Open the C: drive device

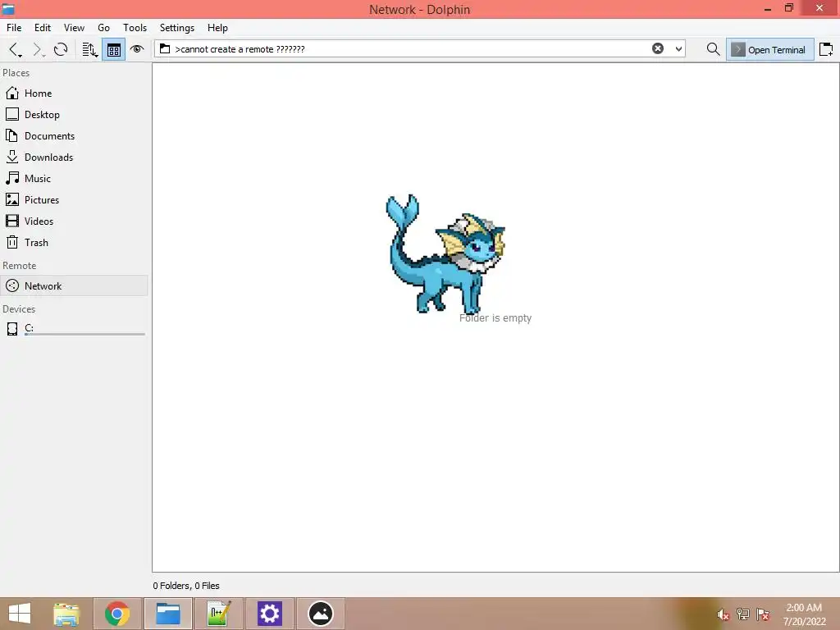(x=75, y=328)
